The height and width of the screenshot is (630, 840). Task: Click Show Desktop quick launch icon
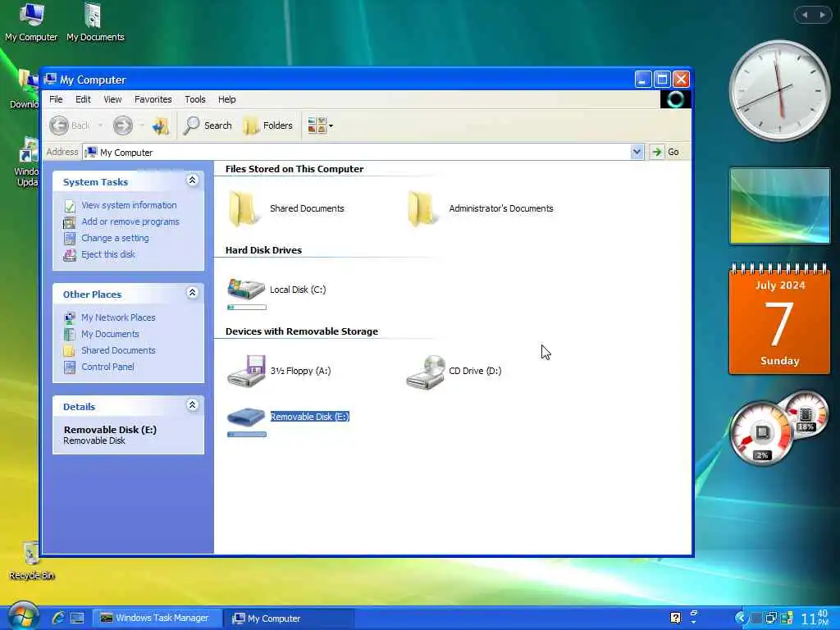pos(78,619)
